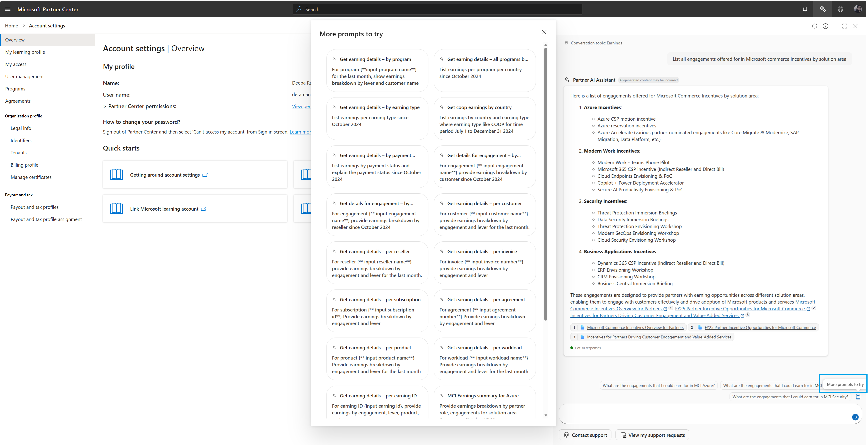This screenshot has height=445, width=868.
Task: Open the notifications bell
Action: (x=805, y=9)
